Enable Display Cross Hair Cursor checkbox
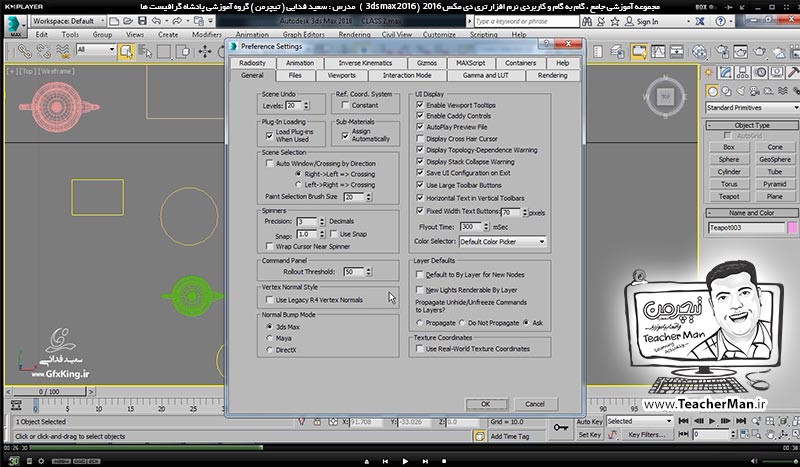The image size is (800, 467). [x=420, y=138]
